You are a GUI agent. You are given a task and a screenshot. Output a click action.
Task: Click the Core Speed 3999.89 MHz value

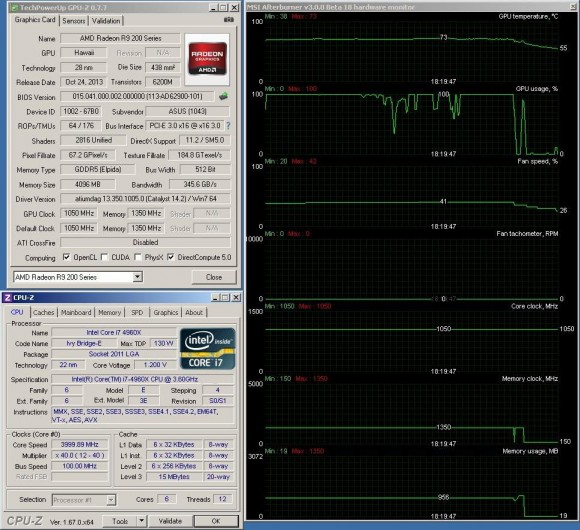click(x=80, y=445)
